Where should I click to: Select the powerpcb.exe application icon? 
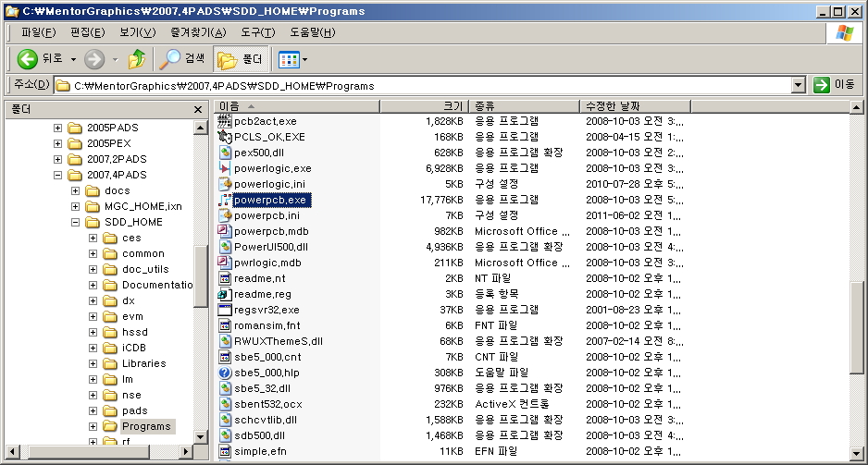224,200
